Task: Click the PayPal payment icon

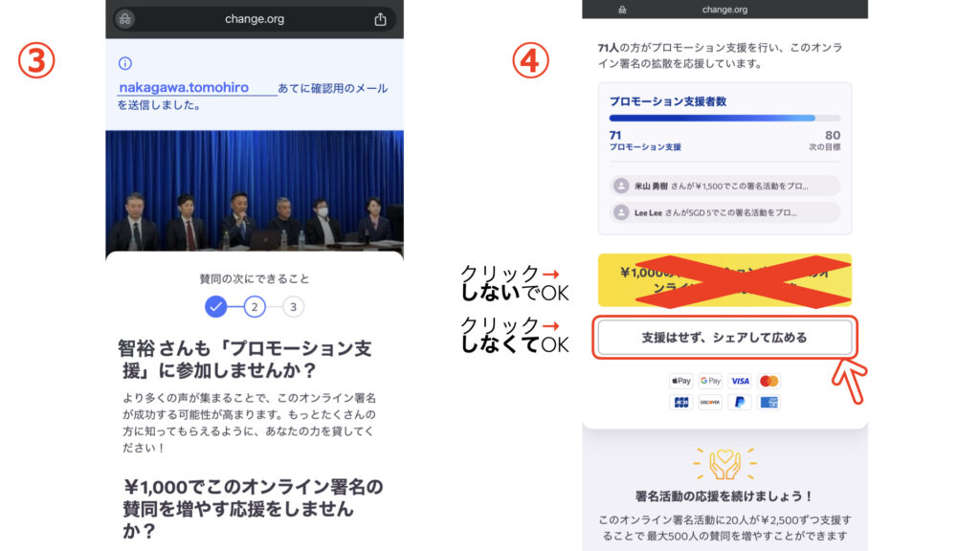Action: click(739, 402)
